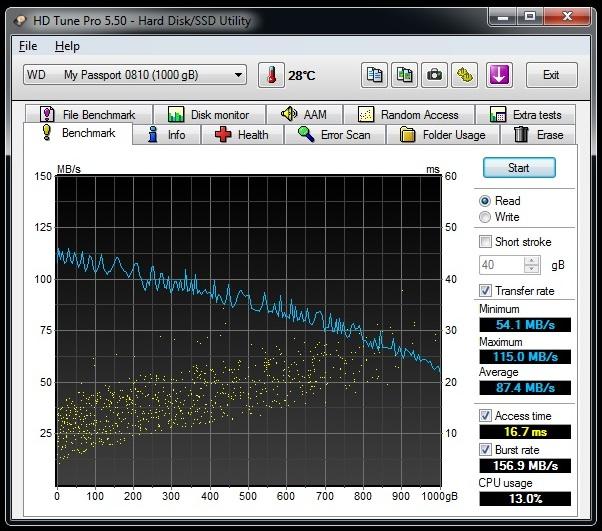Switch to the Disk monitor tab
Viewport: 602px width, 531px height.
point(210,114)
